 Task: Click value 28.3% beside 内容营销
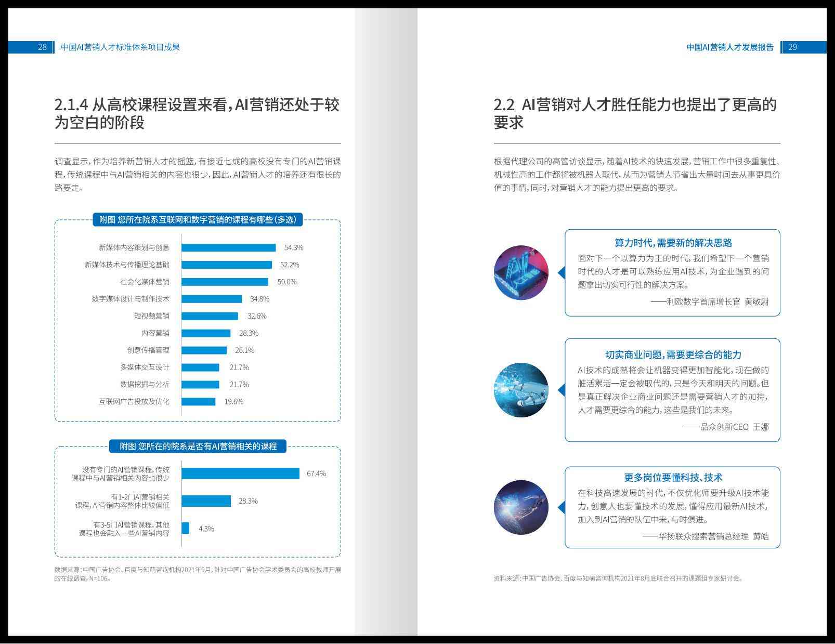(x=249, y=333)
